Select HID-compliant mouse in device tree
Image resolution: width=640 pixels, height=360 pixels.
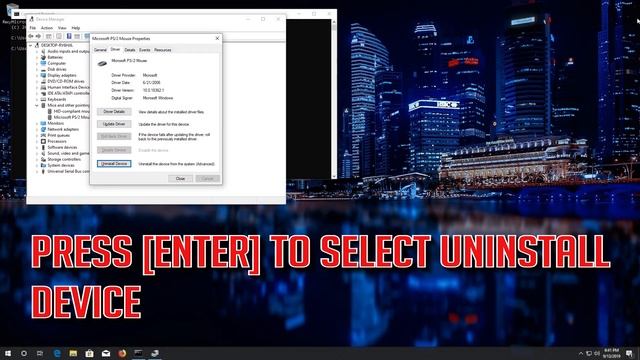pos(68,111)
